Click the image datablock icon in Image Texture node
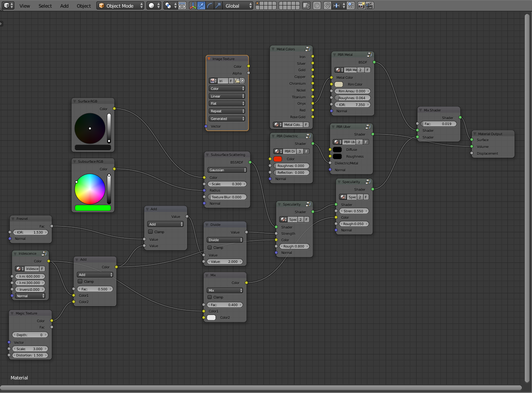This screenshot has width=532, height=393. coord(213,81)
